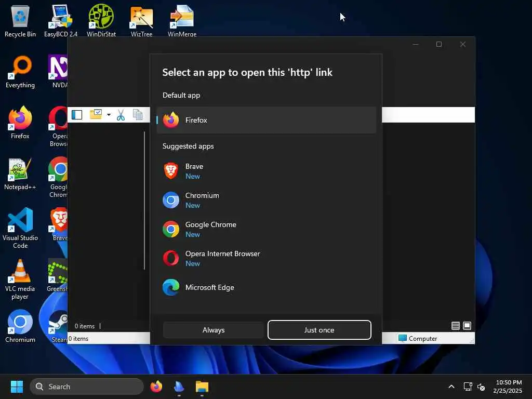Select NVDA desktop shortcut
Screen dimensions: 532x399
click(58, 72)
